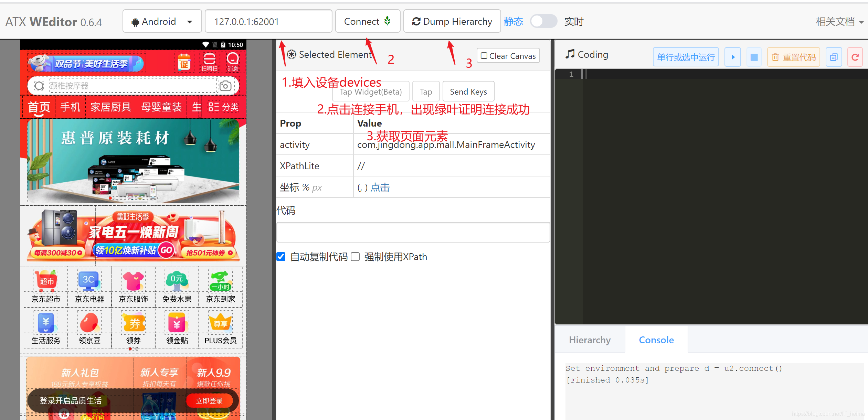
Task: Tap the 消息 message icon on phone
Action: pyautogui.click(x=233, y=62)
